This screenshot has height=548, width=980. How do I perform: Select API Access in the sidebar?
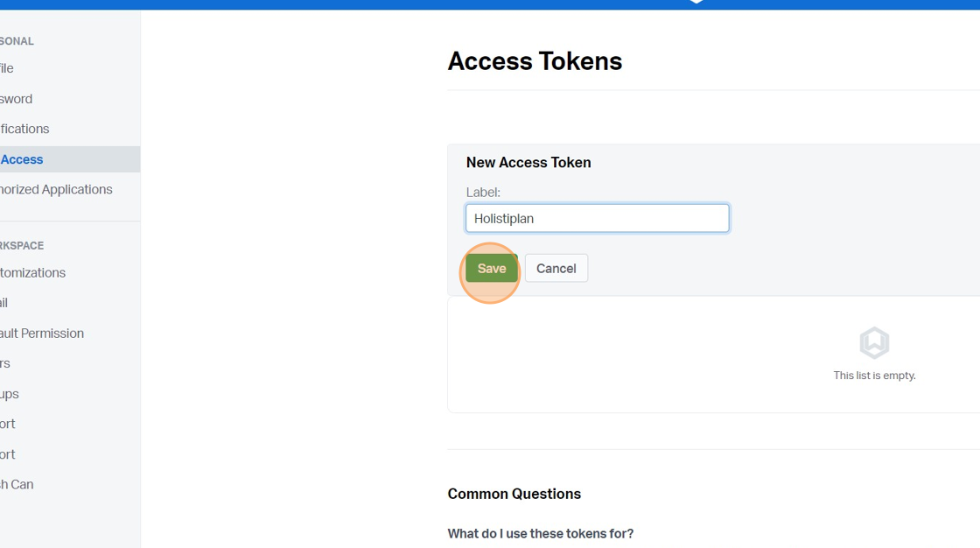(23, 158)
